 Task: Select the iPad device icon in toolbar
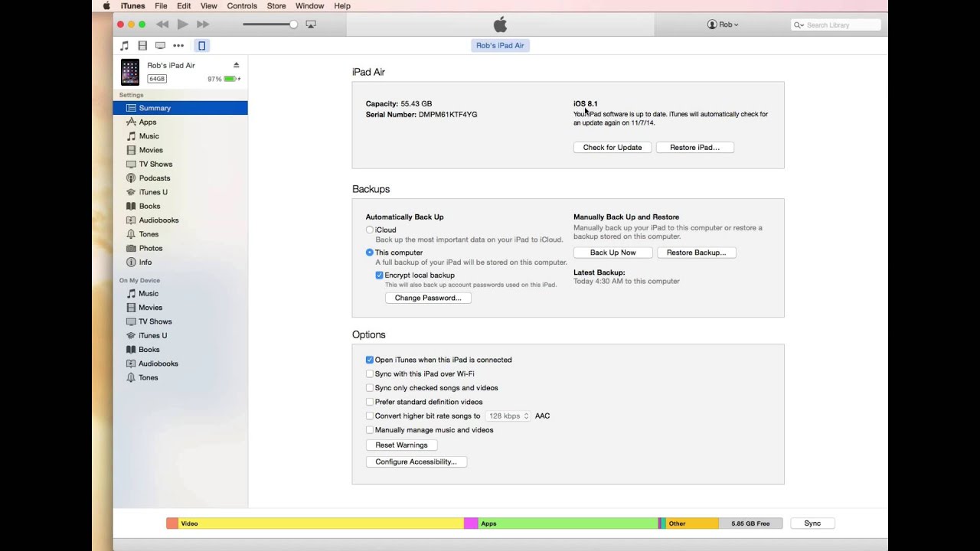[x=201, y=46]
